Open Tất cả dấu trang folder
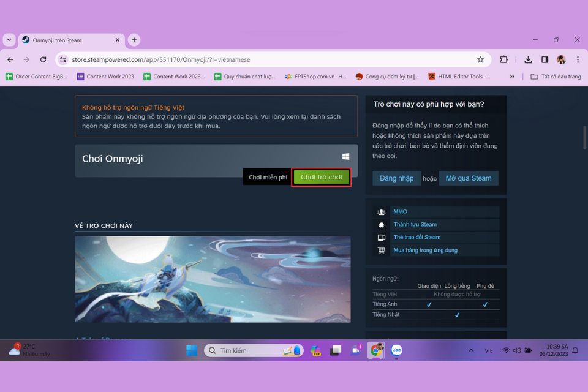 coord(556,77)
